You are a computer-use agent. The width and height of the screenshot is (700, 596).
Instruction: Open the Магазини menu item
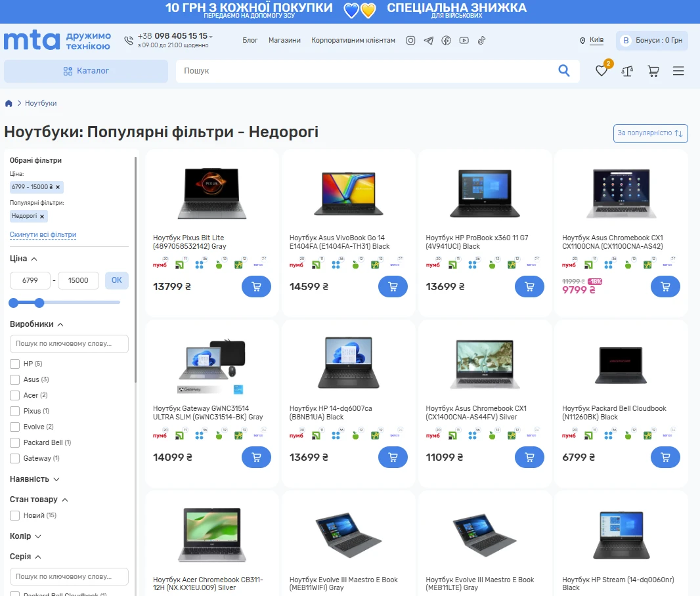tap(284, 40)
